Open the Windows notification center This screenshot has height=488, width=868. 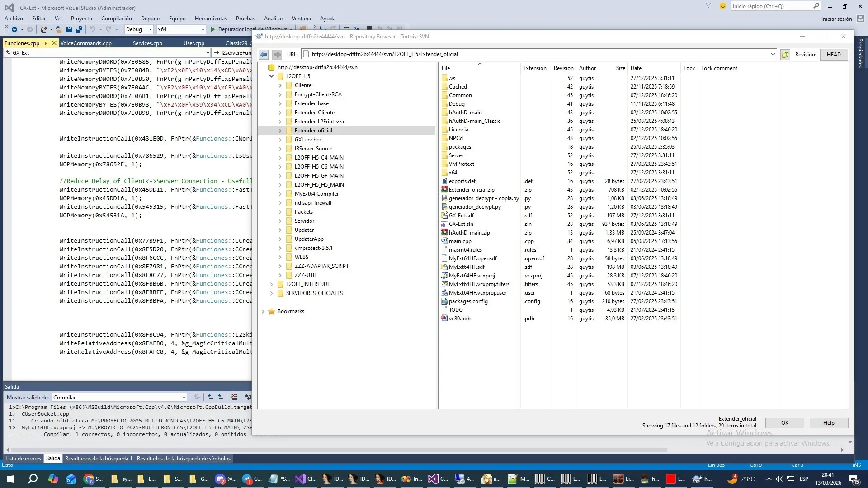click(854, 479)
